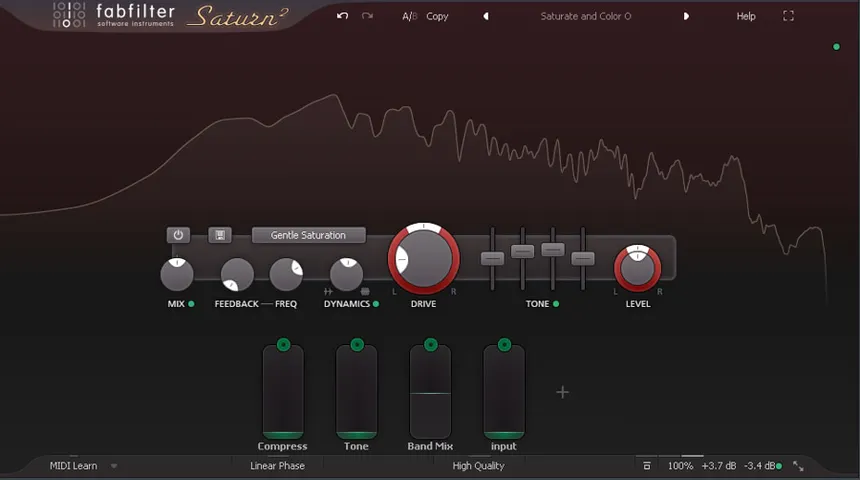Click the undo arrow icon
The height and width of the screenshot is (480, 860).
pyautogui.click(x=343, y=16)
